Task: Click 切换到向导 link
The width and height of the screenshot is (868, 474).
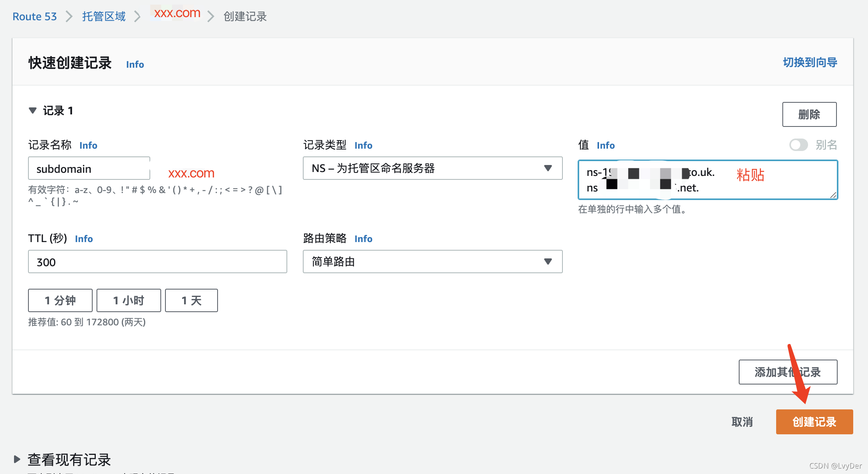Action: tap(810, 62)
